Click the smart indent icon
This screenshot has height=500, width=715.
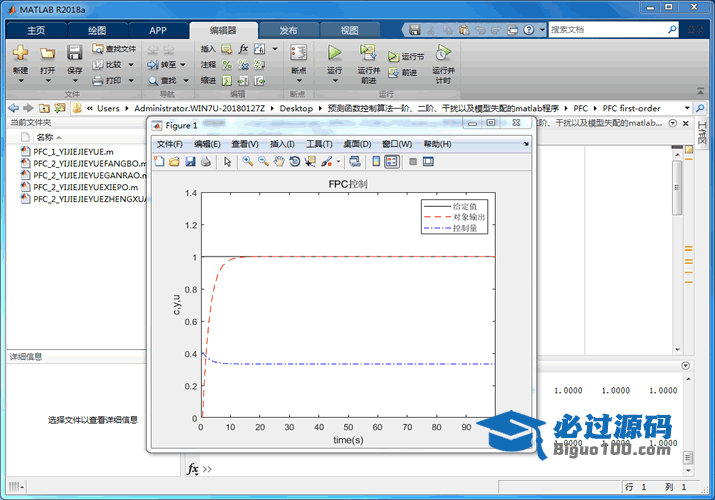pyautogui.click(x=227, y=81)
